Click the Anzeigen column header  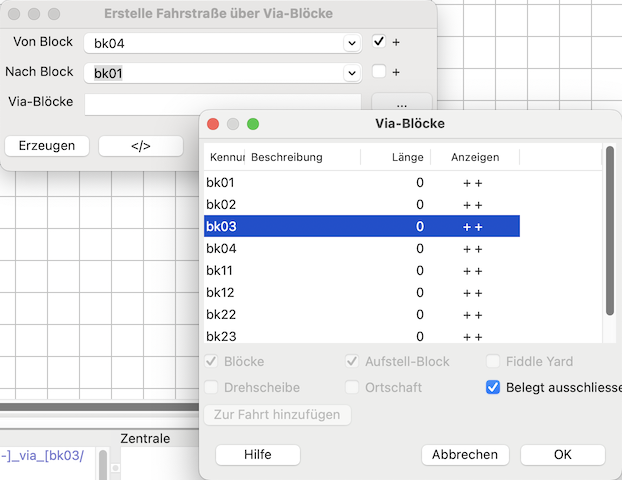[474, 157]
